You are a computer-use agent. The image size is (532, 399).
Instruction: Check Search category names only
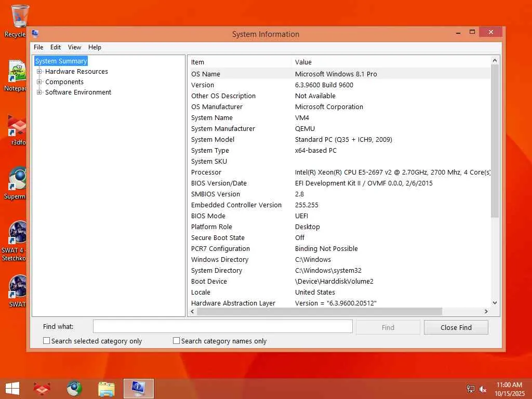click(177, 341)
